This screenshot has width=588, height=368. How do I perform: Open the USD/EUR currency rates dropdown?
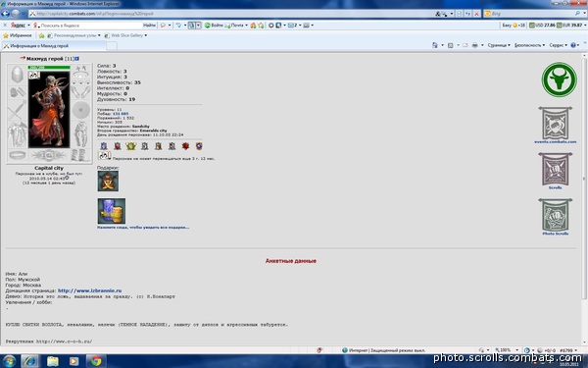[558, 26]
